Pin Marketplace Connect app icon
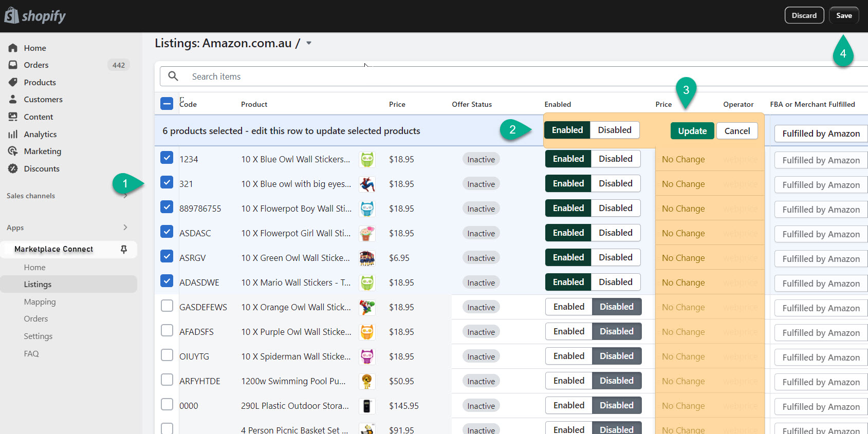This screenshot has height=434, width=868. pos(123,249)
